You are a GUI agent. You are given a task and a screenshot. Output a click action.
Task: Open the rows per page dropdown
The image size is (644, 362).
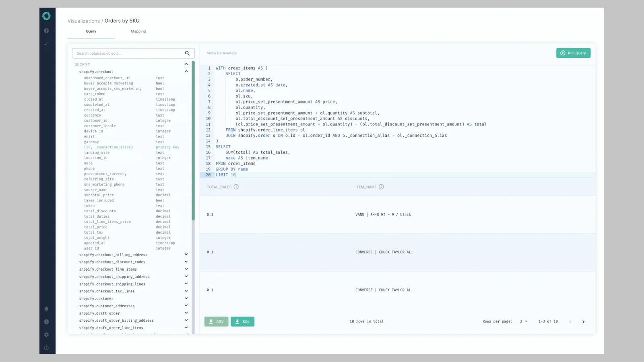tap(523, 321)
